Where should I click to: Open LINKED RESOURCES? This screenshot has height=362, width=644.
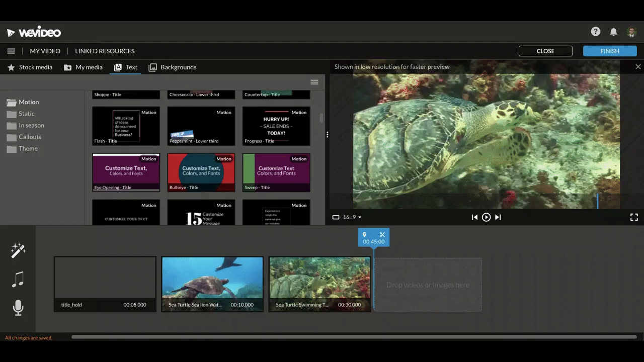pyautogui.click(x=105, y=51)
